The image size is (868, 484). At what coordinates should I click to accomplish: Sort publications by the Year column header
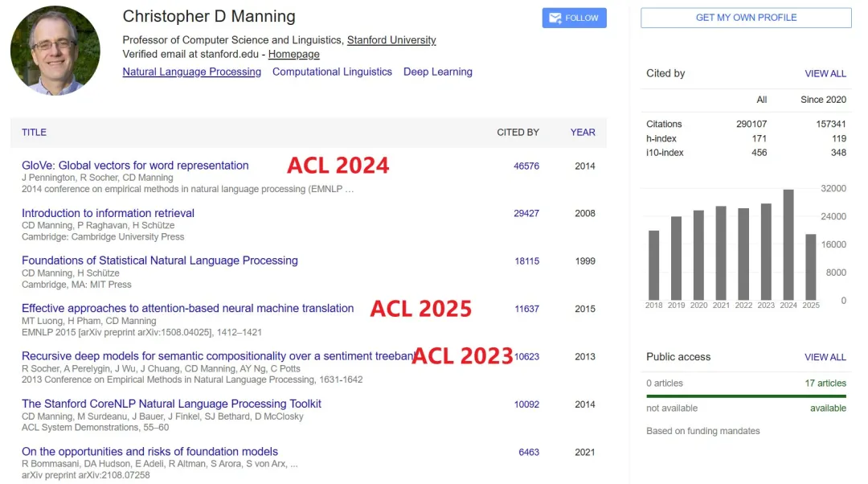pos(583,132)
